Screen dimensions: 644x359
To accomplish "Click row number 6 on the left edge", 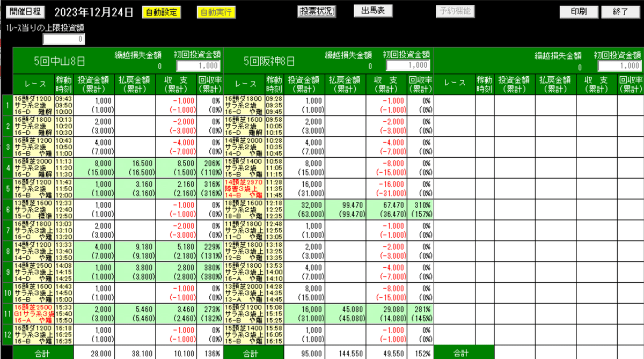I will [8, 210].
